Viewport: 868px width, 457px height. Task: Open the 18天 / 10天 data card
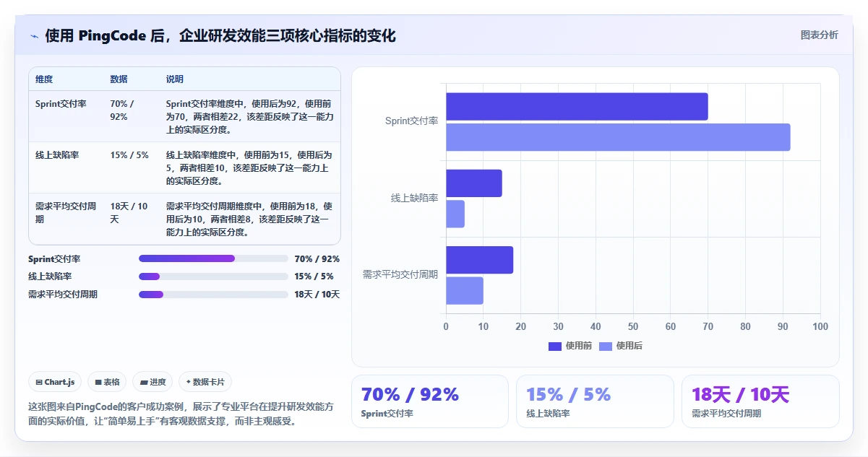[x=760, y=401]
